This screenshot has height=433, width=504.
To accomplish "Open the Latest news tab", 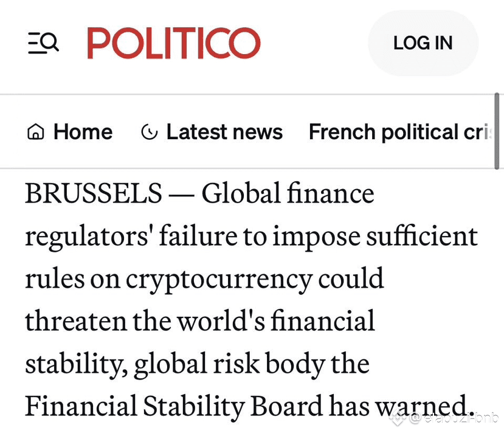I will click(224, 132).
